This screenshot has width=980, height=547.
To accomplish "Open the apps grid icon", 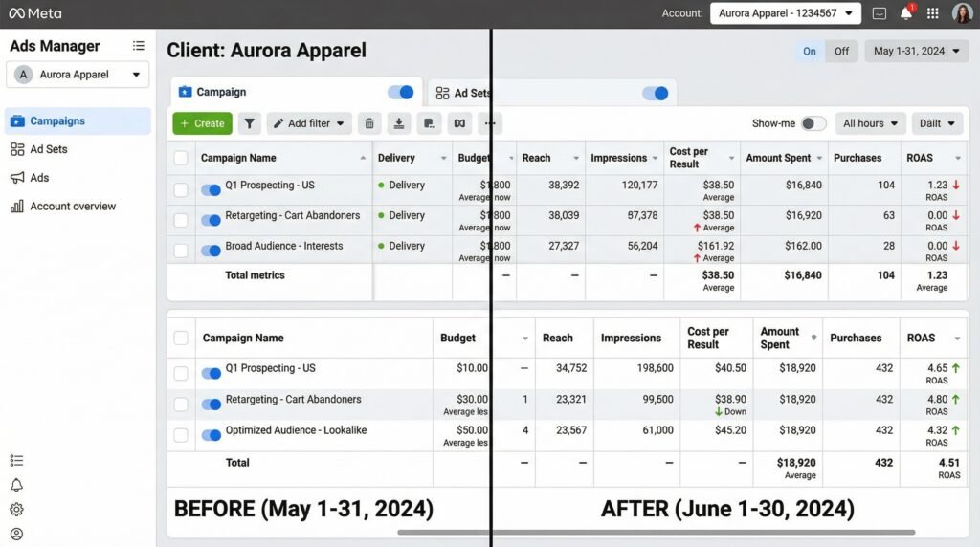I will [x=932, y=13].
